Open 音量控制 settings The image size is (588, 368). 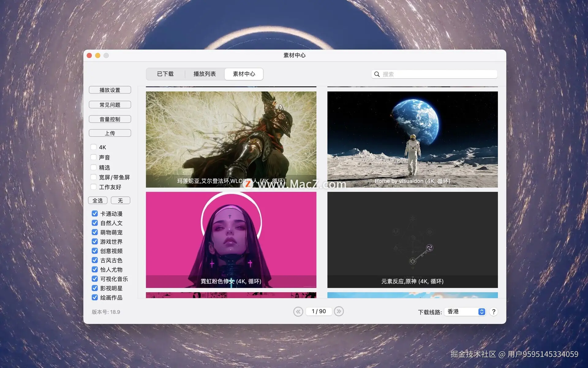(x=110, y=119)
